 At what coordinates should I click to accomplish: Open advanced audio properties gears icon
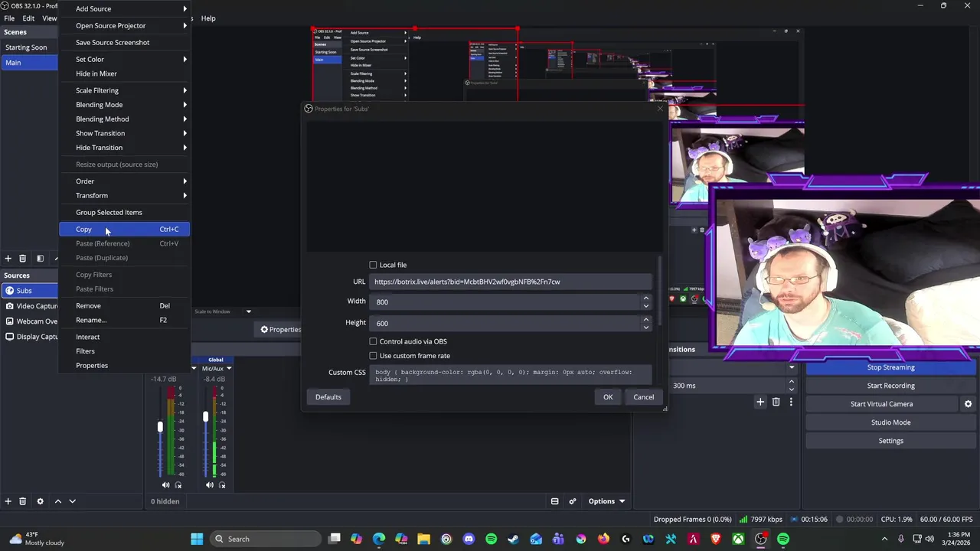pos(572,501)
